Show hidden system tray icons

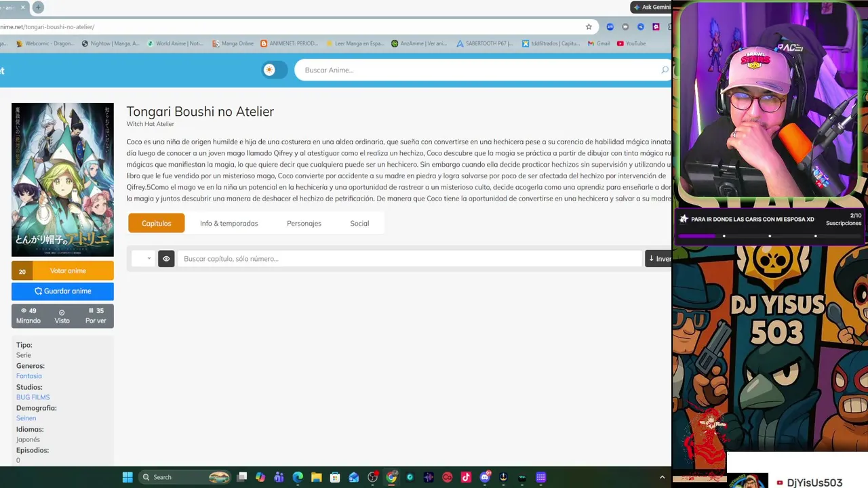coord(662,477)
